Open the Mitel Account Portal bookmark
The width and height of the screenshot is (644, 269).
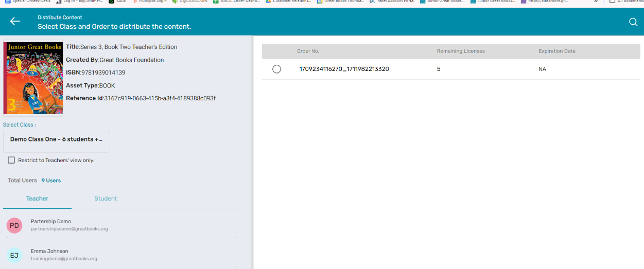391,2
